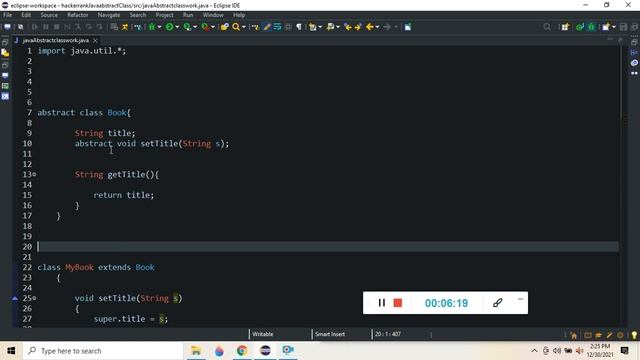The height and width of the screenshot is (360, 640).
Task: Toggle Block Selection Mode icon
Action: pos(288,27)
